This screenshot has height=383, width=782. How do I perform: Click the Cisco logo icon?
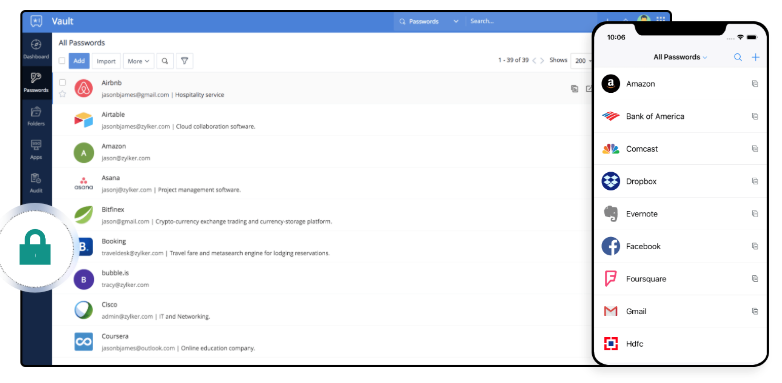tap(84, 310)
